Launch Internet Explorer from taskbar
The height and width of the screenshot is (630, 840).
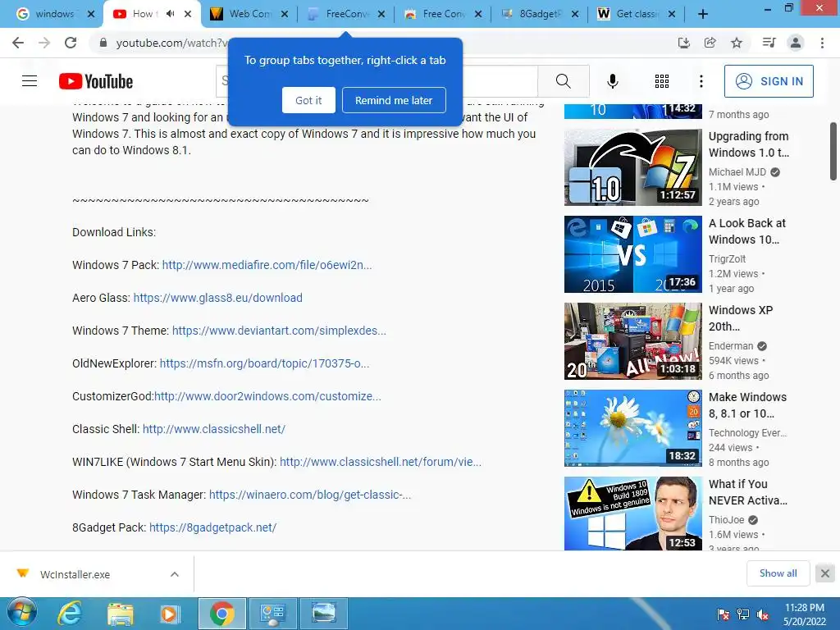pyautogui.click(x=70, y=614)
